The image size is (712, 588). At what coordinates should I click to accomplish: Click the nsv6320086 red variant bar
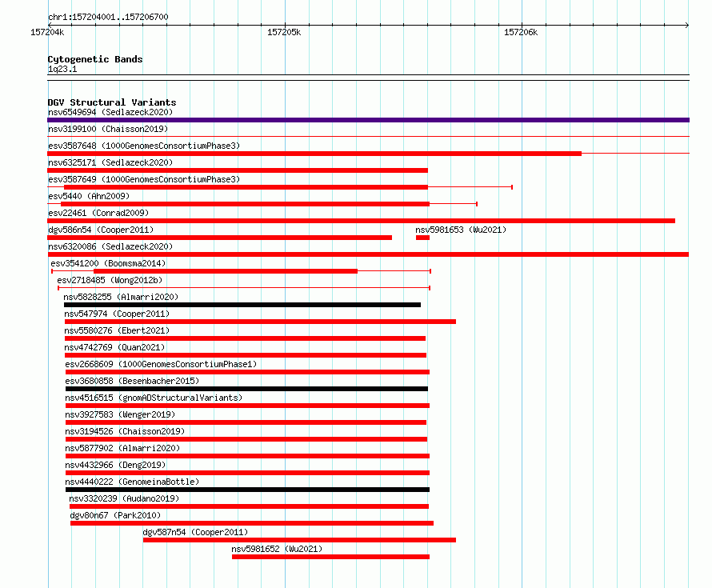(x=368, y=254)
